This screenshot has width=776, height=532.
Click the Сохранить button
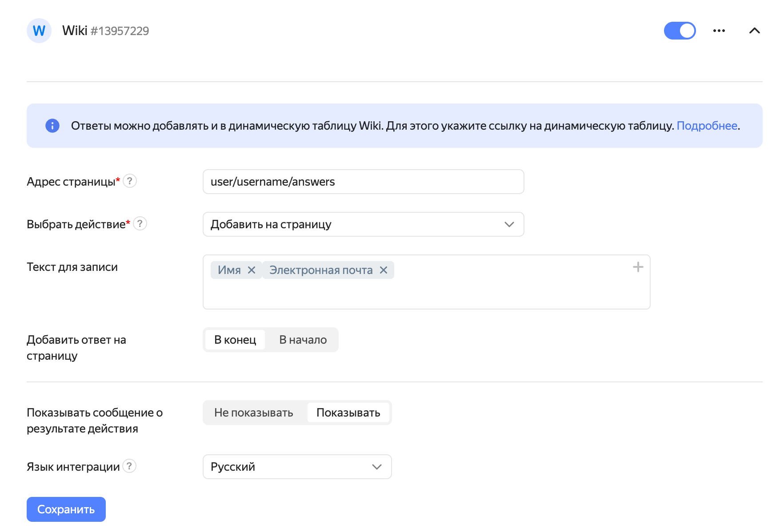pyautogui.click(x=66, y=509)
